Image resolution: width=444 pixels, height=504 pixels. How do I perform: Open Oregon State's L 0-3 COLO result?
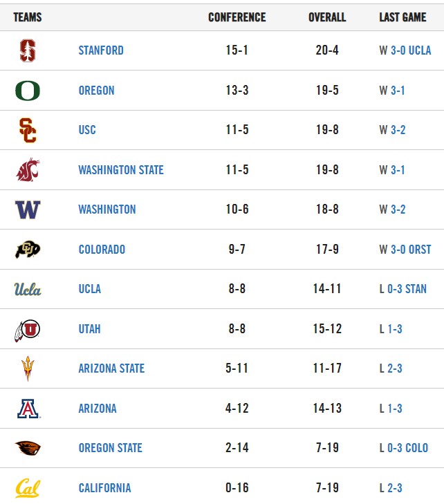click(404, 448)
